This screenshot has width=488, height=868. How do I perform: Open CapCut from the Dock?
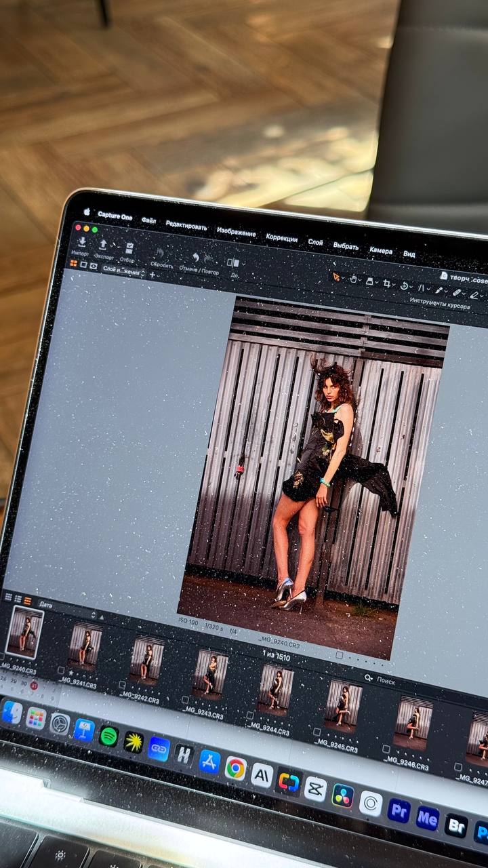coord(315,789)
